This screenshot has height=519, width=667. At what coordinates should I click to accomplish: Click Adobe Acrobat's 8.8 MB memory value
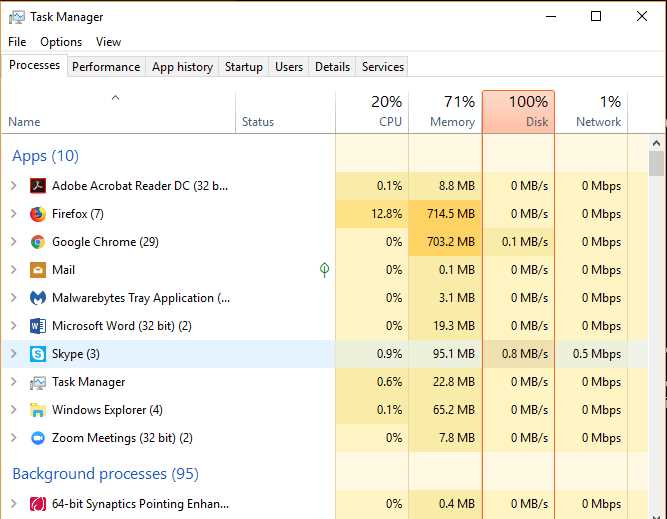pyautogui.click(x=457, y=186)
